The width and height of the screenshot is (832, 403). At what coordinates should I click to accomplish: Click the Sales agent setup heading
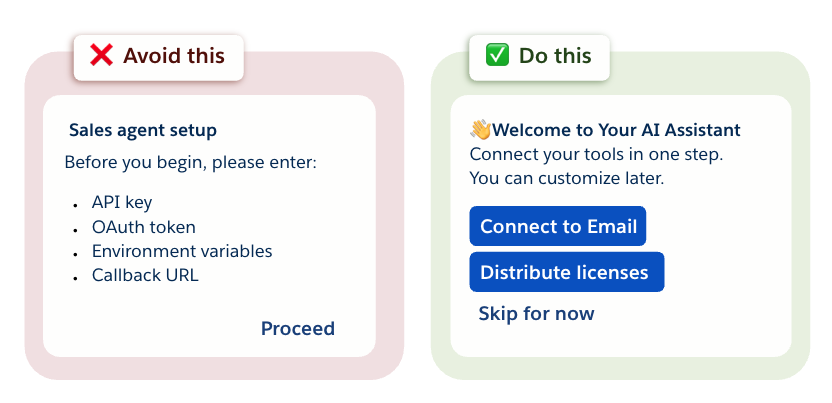click(x=143, y=131)
